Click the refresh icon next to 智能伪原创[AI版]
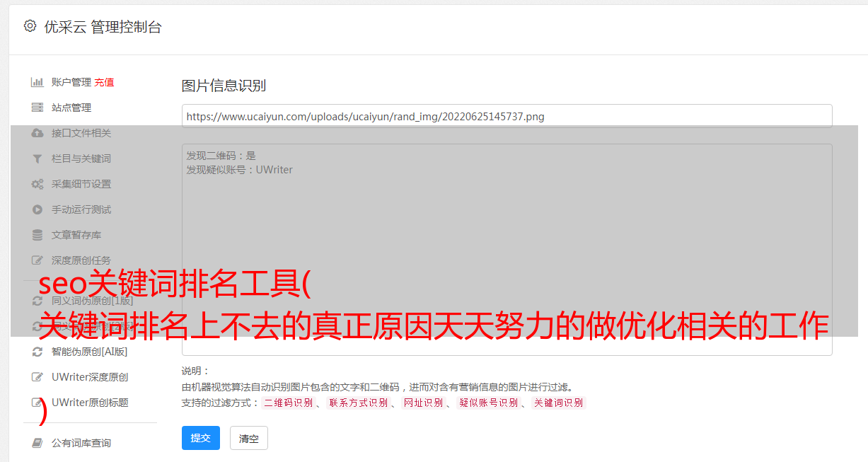Screen dimensions: 868x462 click(37, 352)
